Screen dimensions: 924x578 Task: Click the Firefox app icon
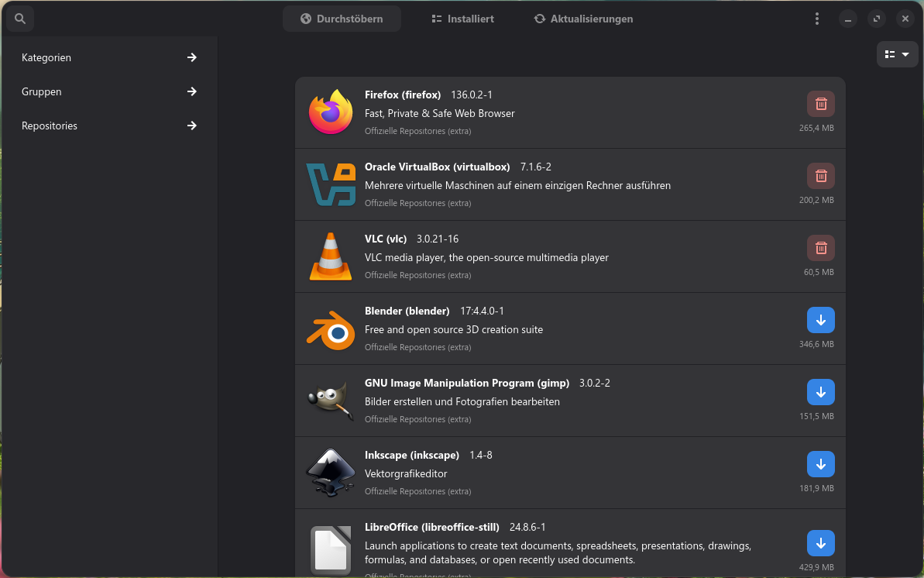(x=331, y=112)
